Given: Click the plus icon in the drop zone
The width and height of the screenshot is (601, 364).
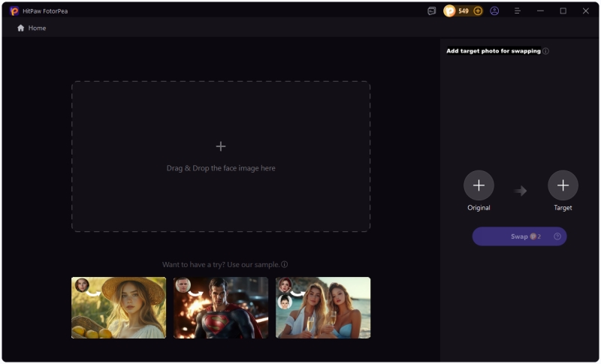Looking at the screenshot, I should (221, 146).
